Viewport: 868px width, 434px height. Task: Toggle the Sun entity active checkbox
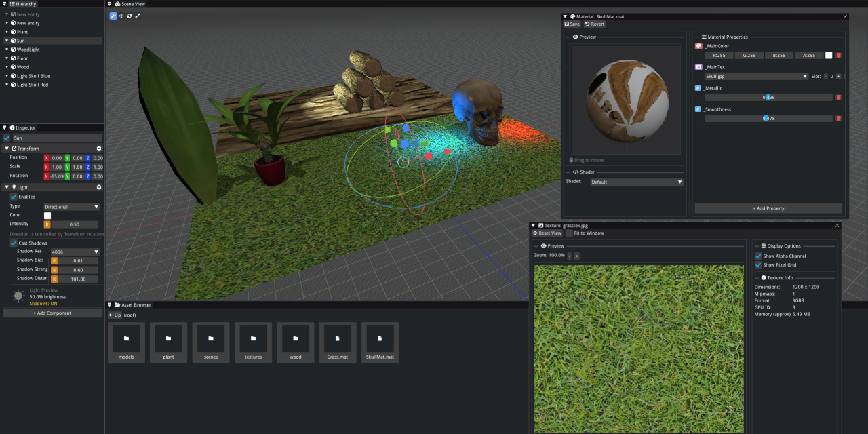pyautogui.click(x=7, y=138)
